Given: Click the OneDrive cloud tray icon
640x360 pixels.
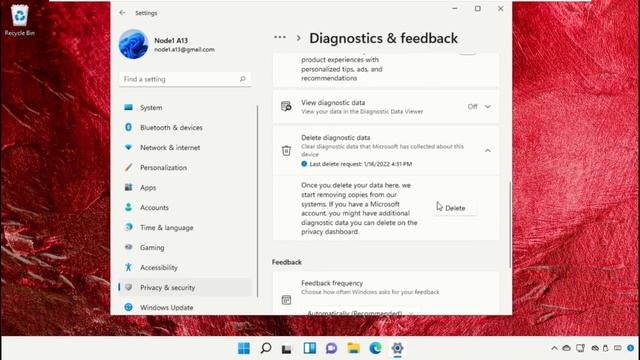Looking at the screenshot, I should tap(567, 348).
